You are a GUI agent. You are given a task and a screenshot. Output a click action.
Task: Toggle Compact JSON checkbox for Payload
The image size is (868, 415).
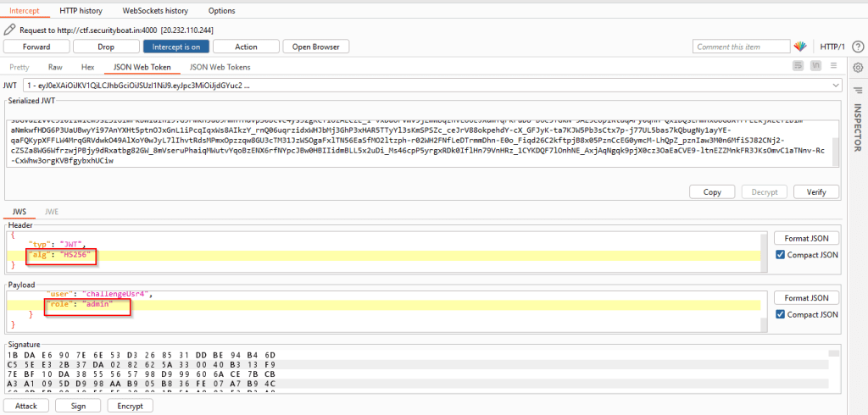(780, 314)
